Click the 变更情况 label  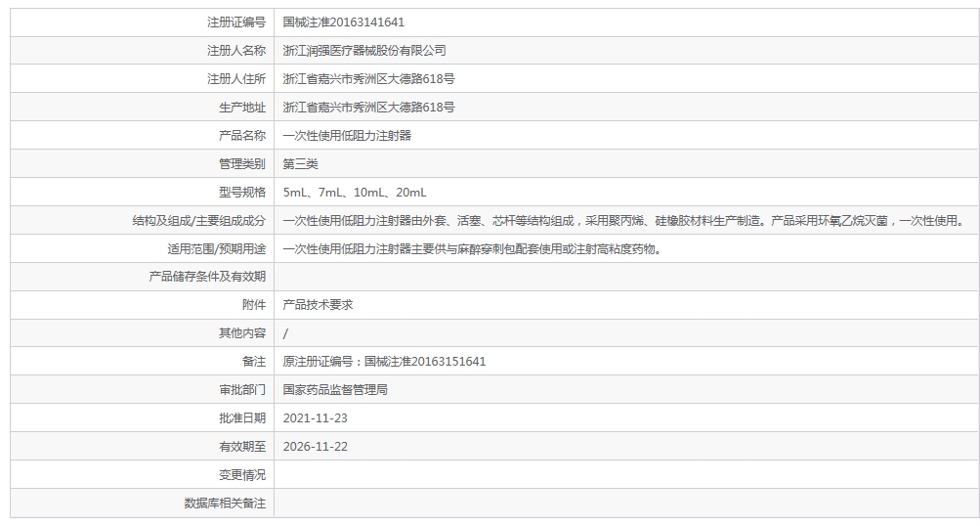pyautogui.click(x=242, y=475)
